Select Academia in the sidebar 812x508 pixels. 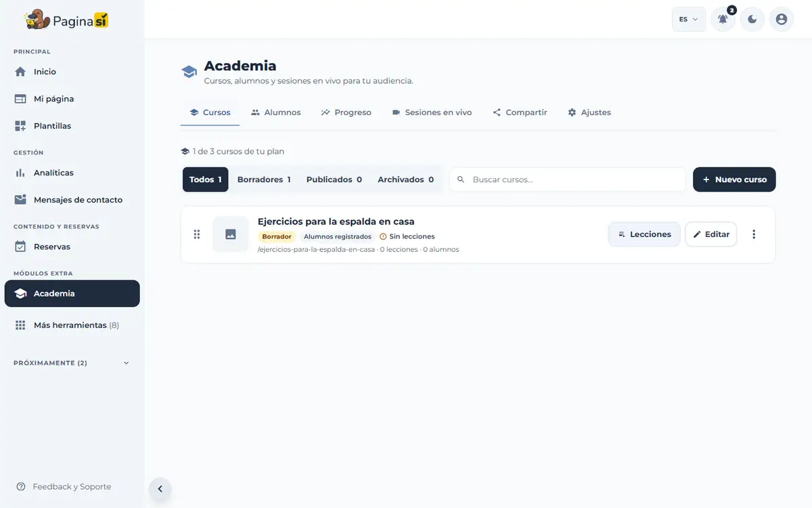pyautogui.click(x=72, y=293)
